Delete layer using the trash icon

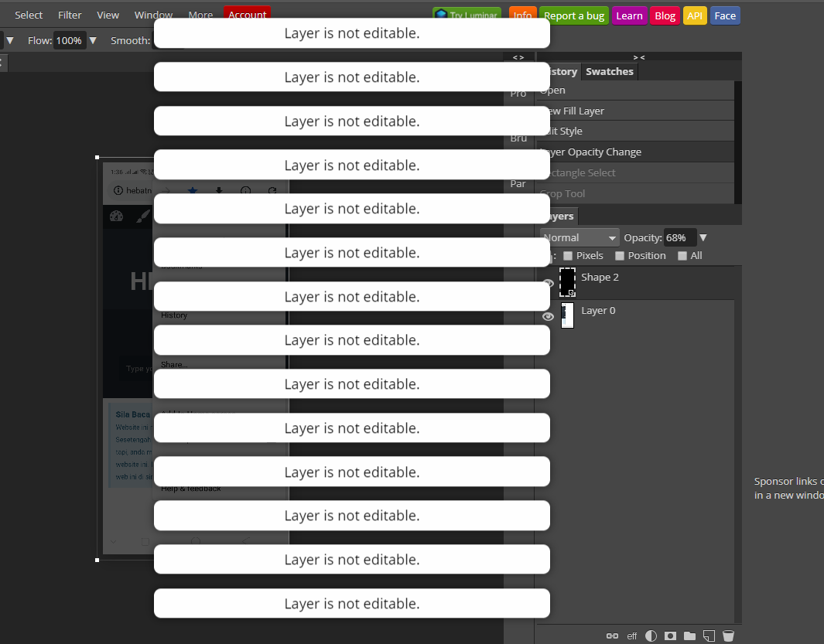click(728, 635)
